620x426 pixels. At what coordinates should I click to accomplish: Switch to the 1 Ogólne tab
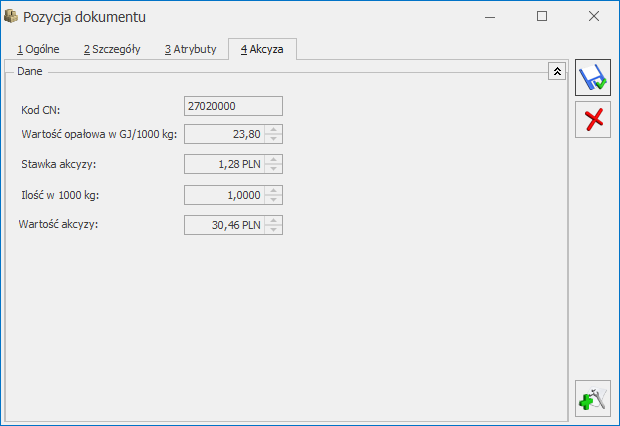coord(38,49)
